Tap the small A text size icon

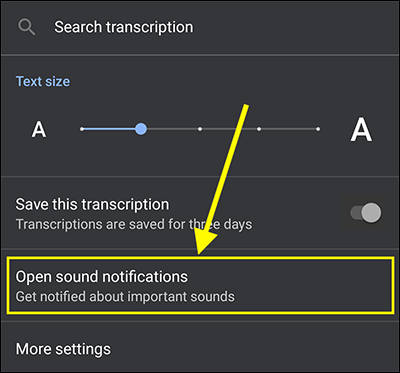coord(39,129)
